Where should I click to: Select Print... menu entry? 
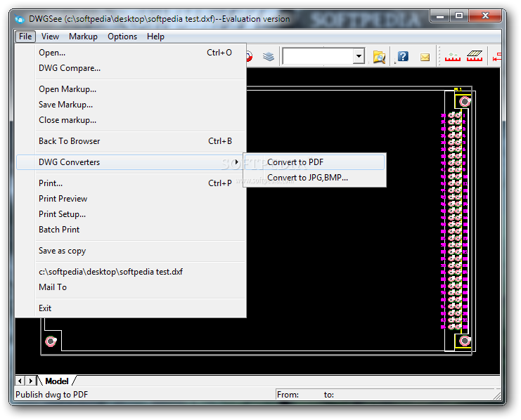point(131,183)
